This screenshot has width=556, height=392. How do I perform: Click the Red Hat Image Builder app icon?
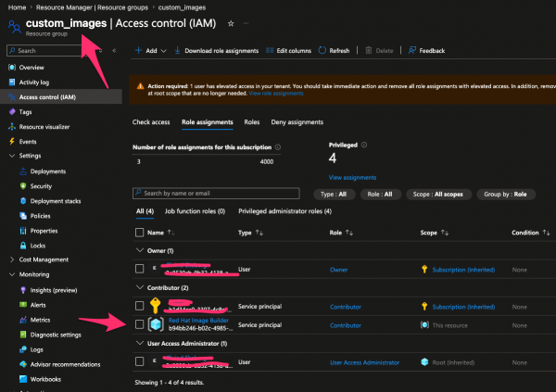pos(156,324)
